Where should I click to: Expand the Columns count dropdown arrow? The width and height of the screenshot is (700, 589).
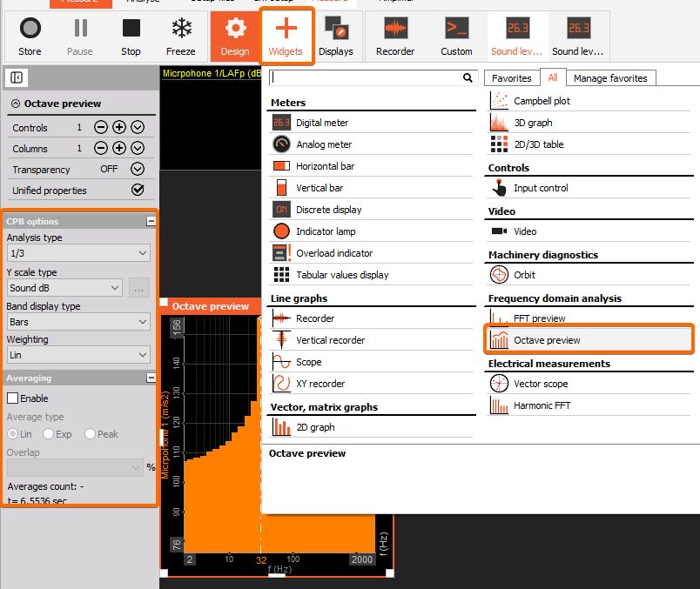(138, 148)
